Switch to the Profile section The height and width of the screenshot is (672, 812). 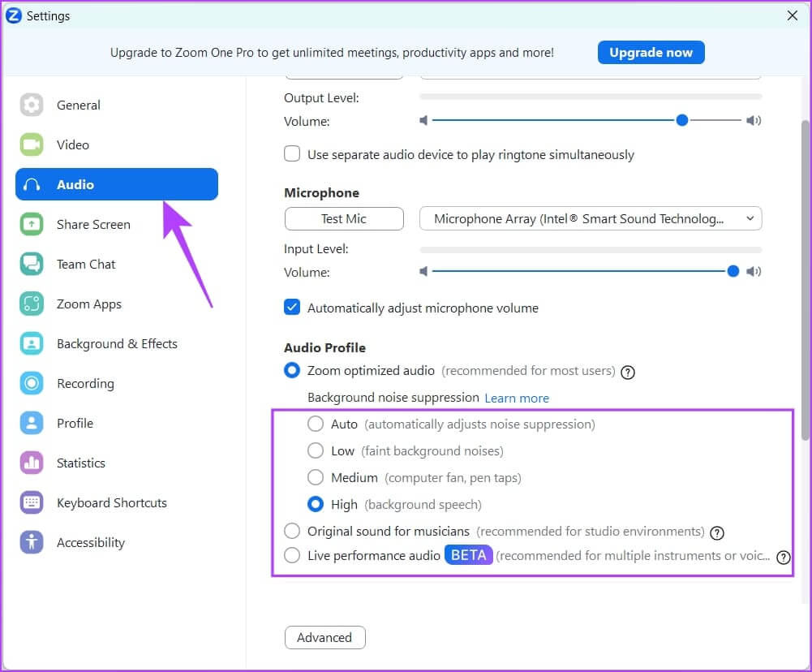coord(117,424)
